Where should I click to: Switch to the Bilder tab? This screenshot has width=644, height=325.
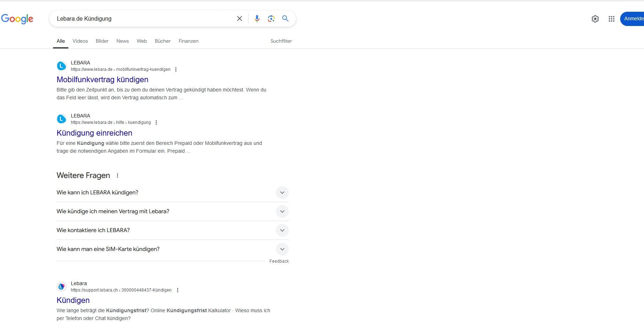[102, 41]
